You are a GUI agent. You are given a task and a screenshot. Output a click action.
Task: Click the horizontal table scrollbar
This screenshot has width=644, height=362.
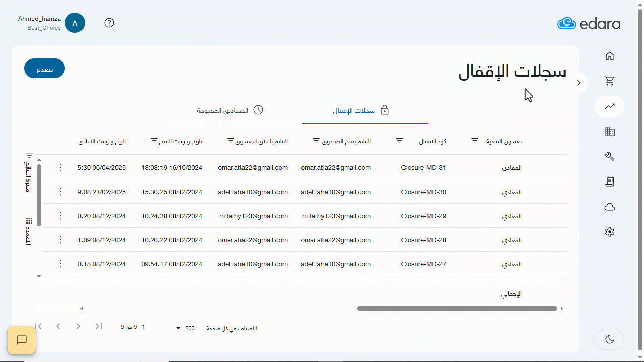click(x=457, y=308)
